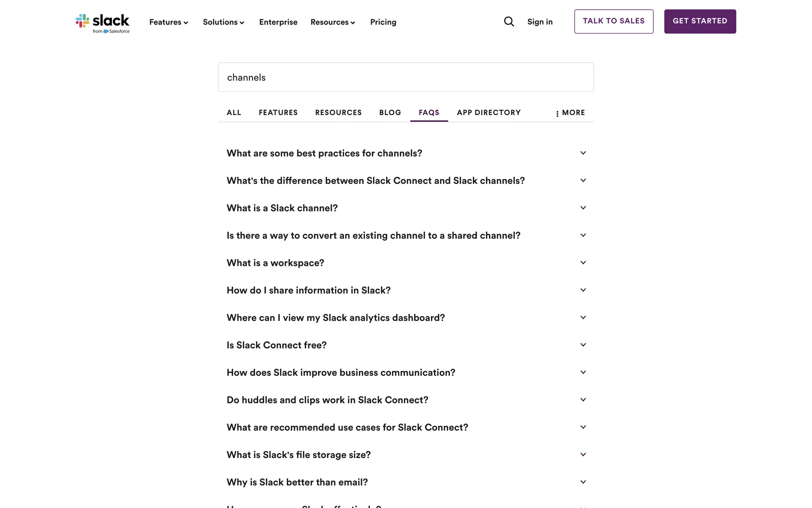Switch to the All results tab

[234, 113]
